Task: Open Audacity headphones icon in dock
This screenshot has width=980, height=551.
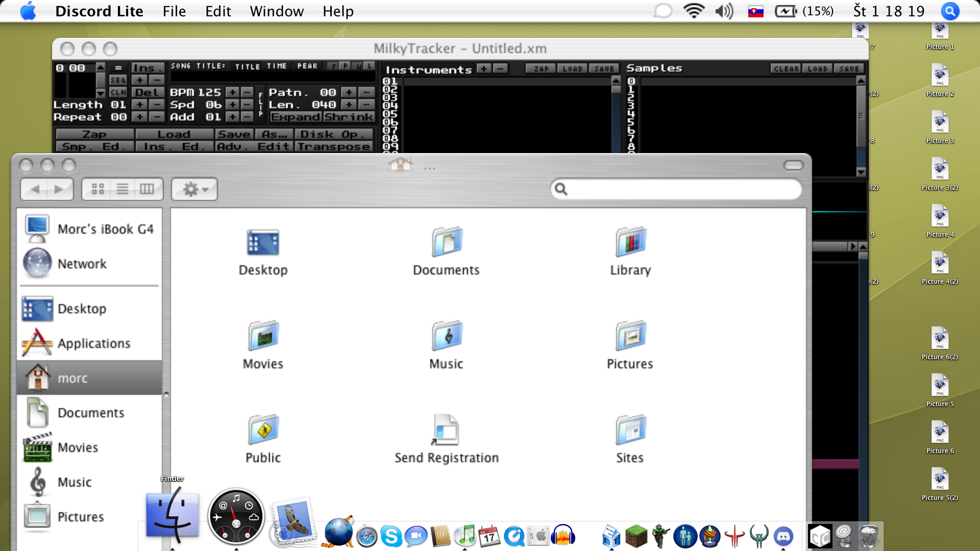Action: (x=563, y=536)
